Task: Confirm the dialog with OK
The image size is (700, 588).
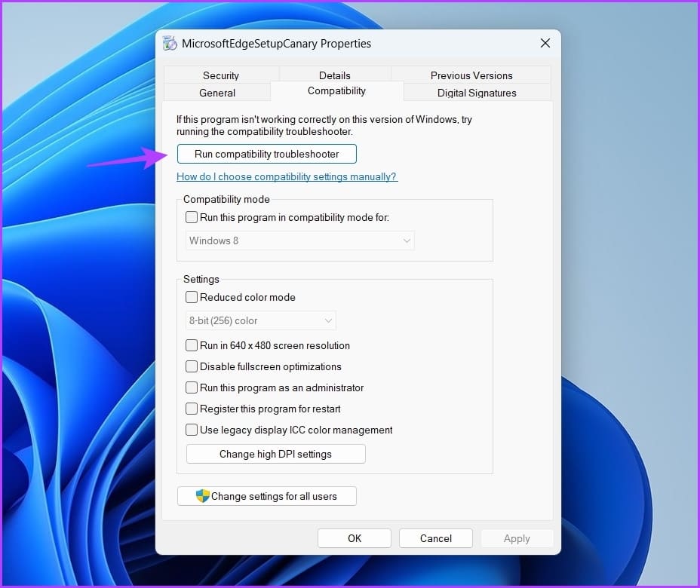Action: coord(355,538)
